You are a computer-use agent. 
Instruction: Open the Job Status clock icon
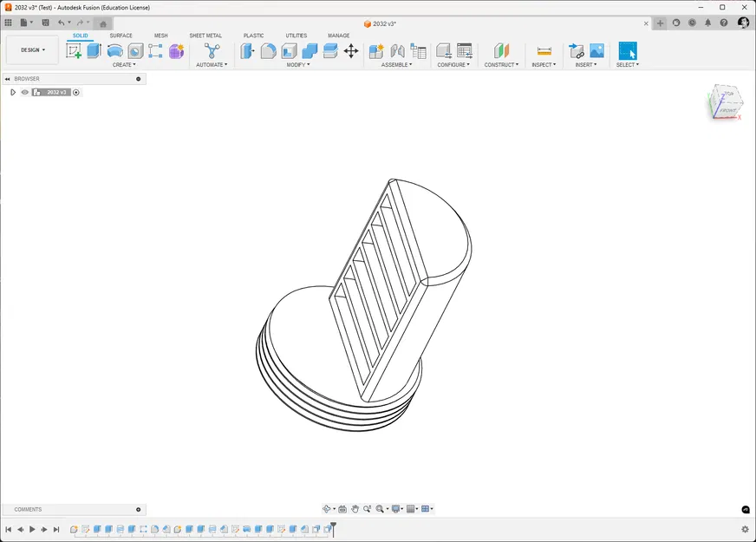[692, 23]
